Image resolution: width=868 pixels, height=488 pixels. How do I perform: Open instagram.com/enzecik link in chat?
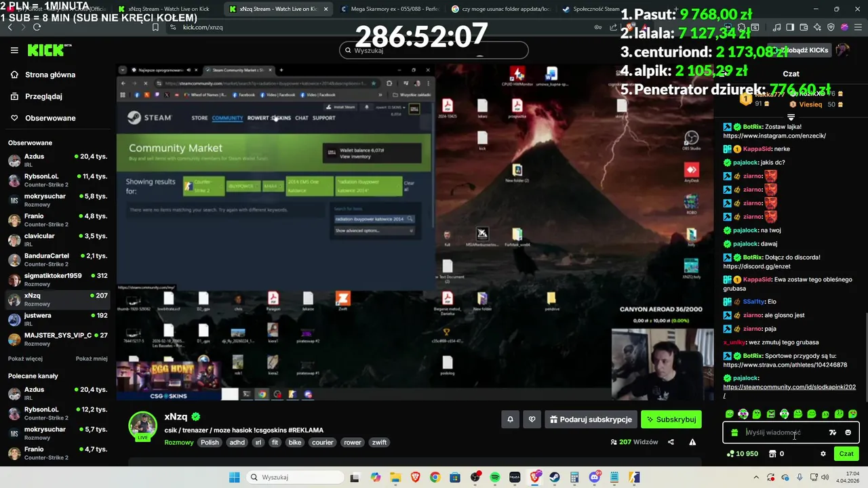[x=774, y=136]
